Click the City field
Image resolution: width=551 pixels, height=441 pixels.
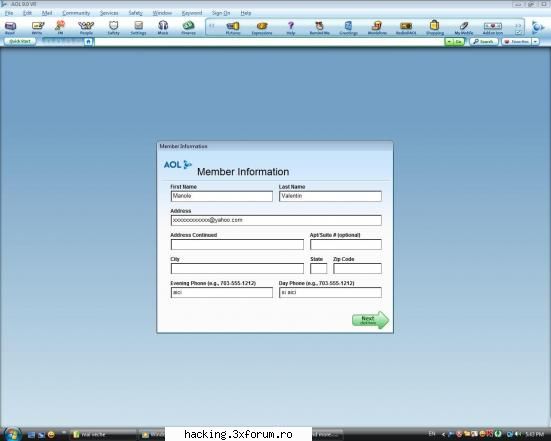click(237, 268)
